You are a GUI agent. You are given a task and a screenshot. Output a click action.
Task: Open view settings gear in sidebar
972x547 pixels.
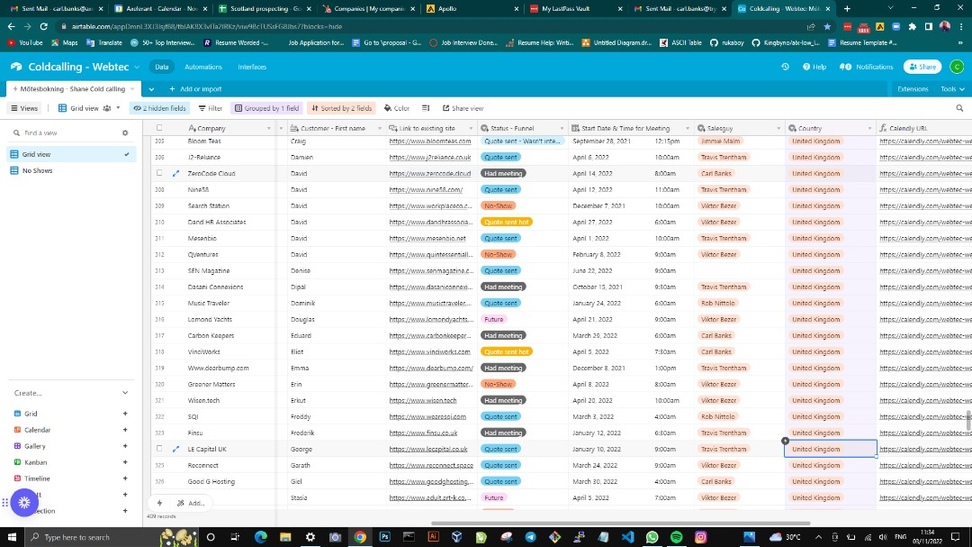[x=125, y=133]
